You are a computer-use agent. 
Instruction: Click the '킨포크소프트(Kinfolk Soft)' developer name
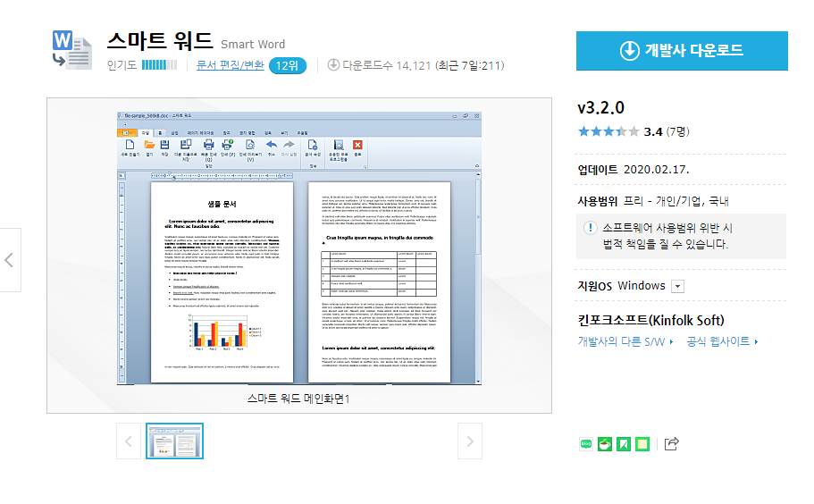point(651,320)
